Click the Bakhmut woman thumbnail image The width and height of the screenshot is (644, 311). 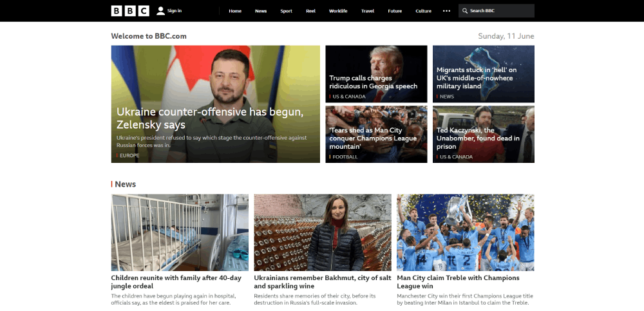[323, 232]
